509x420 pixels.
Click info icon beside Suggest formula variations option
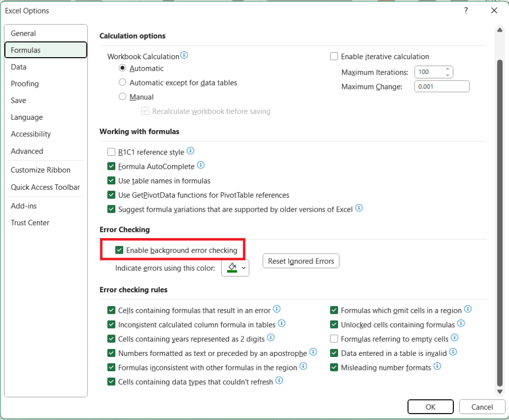(x=359, y=209)
